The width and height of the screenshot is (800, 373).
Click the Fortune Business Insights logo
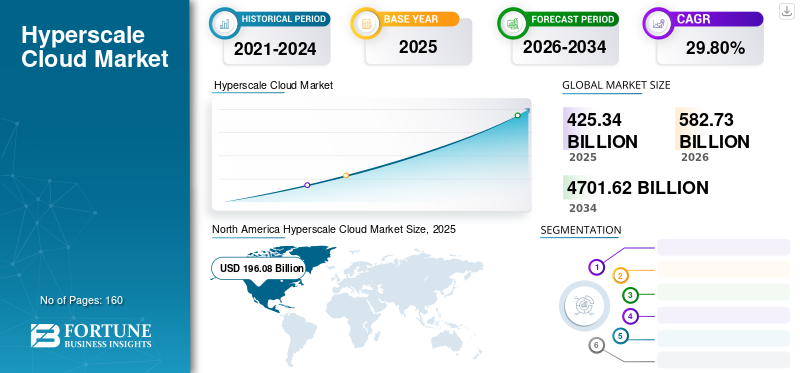point(91,336)
